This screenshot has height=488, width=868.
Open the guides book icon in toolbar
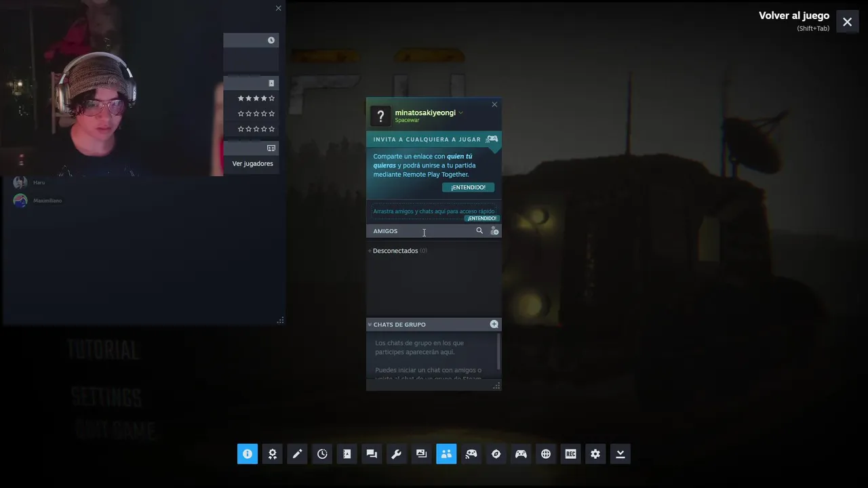pos(347,454)
